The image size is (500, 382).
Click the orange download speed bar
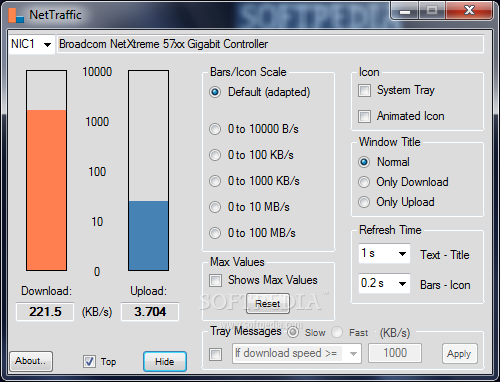(46, 190)
